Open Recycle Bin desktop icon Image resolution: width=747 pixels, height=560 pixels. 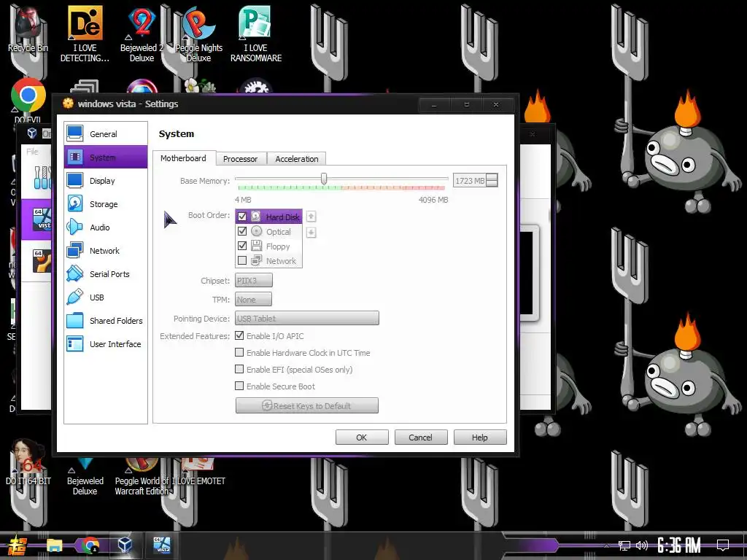(28, 28)
